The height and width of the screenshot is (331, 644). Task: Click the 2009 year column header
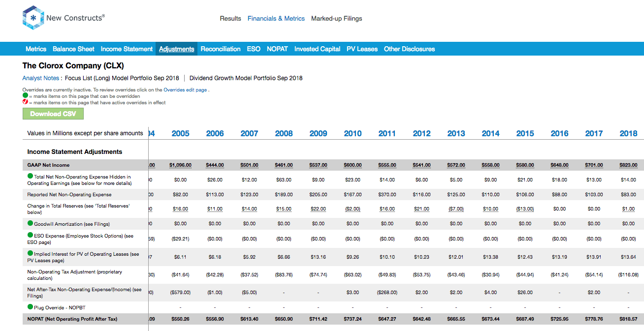click(318, 133)
